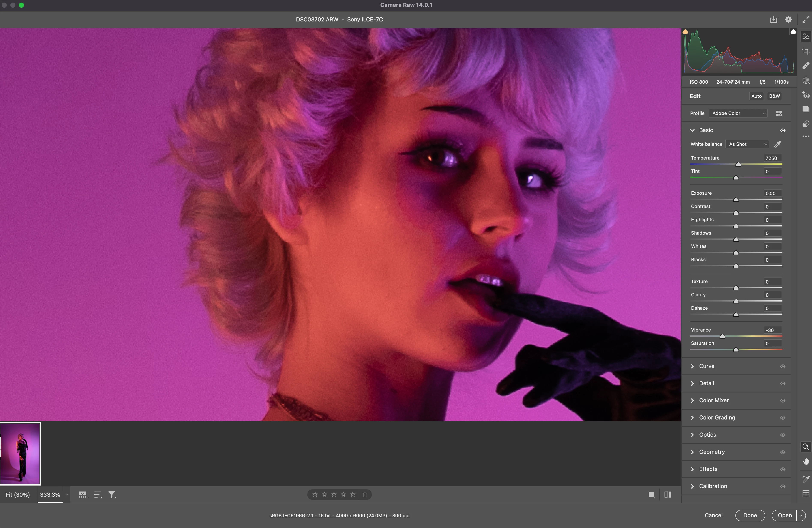
Task: Toggle Curve panel visibility eye
Action: pyautogui.click(x=783, y=366)
